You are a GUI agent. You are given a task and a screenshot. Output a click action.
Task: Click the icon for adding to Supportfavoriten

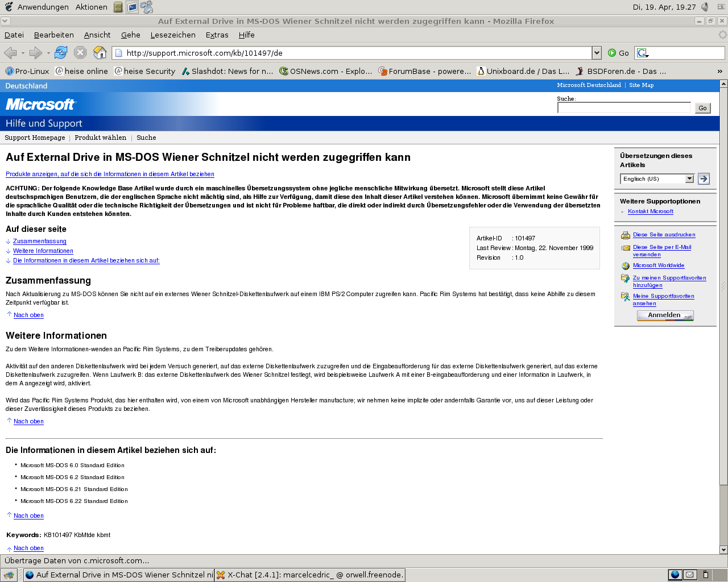click(626, 278)
